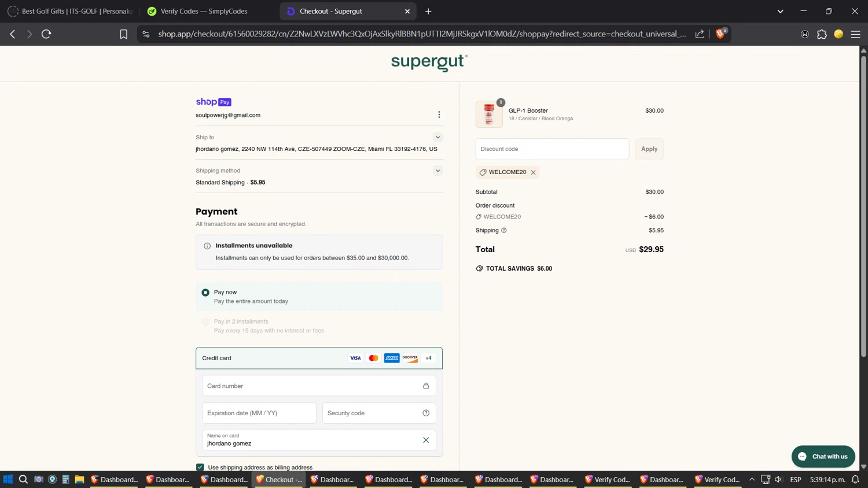Open the Chat with us widget
Viewport: 868px width, 488px height.
(823, 456)
